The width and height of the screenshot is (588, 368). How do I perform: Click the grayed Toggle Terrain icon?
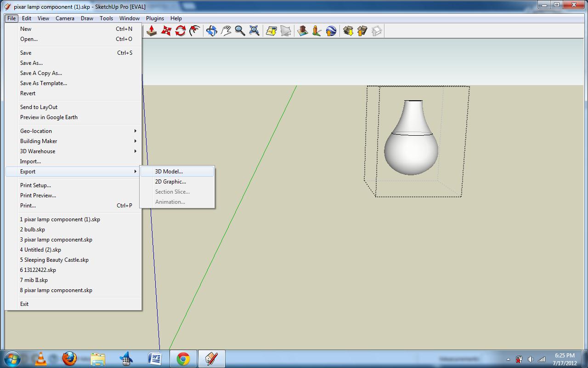coord(286,31)
